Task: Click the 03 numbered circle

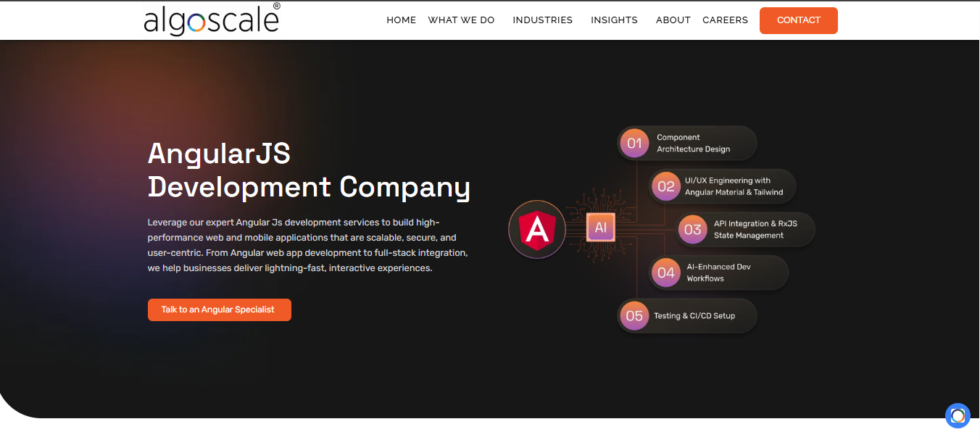Action: click(693, 230)
